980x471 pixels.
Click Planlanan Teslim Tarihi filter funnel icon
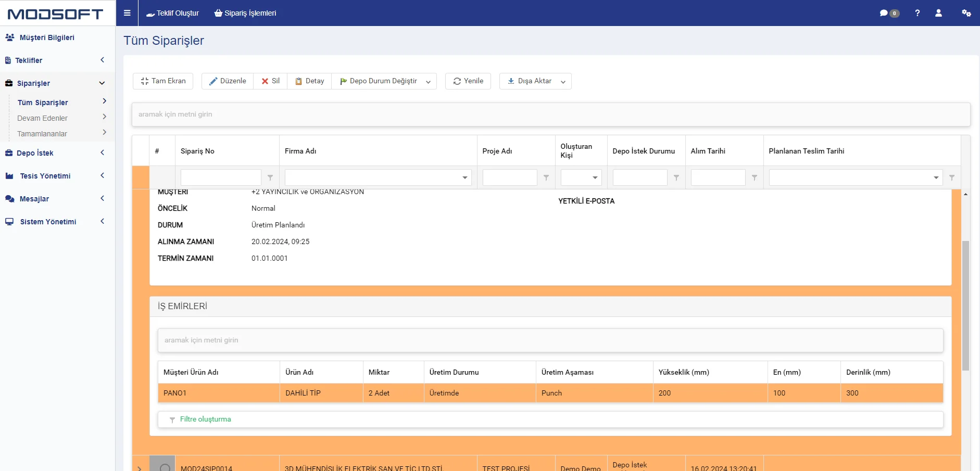tap(952, 178)
